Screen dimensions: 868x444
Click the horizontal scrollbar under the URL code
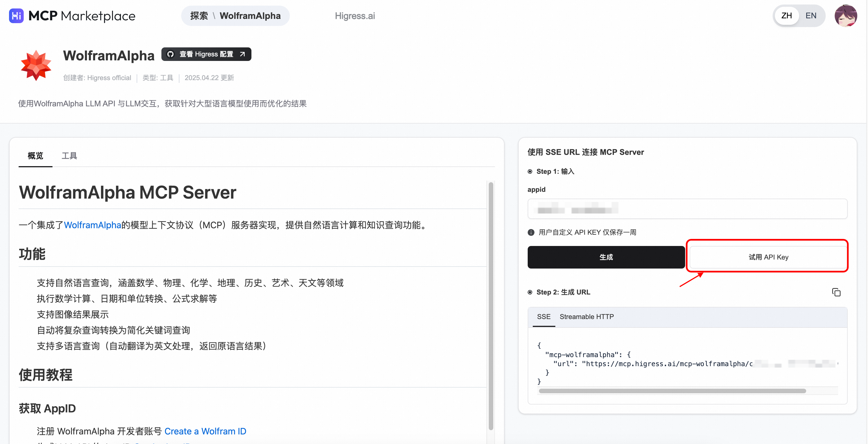[x=672, y=391]
